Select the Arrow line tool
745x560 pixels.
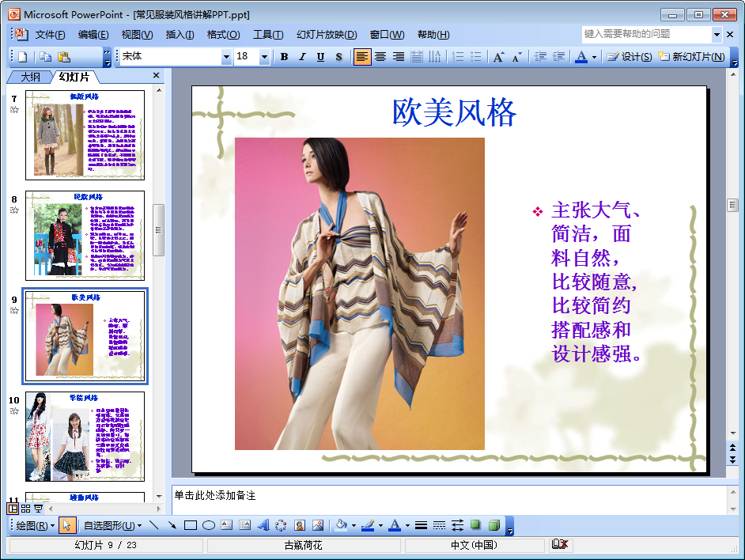[172, 525]
